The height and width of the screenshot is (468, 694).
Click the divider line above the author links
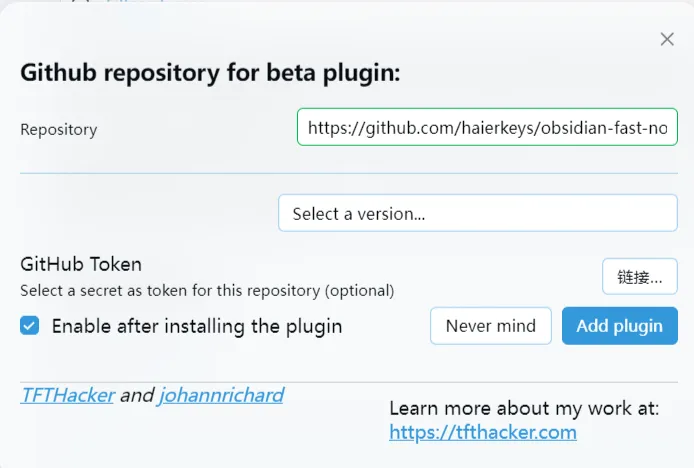(348, 382)
